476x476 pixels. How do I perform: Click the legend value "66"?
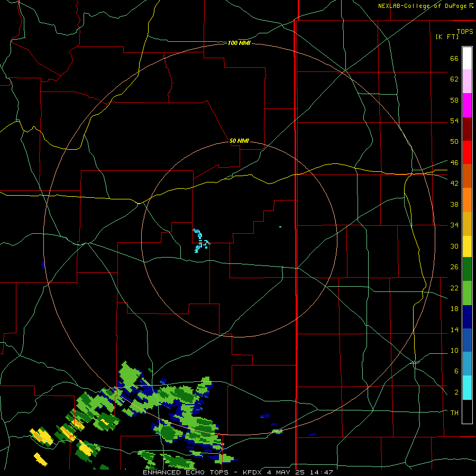pos(454,59)
